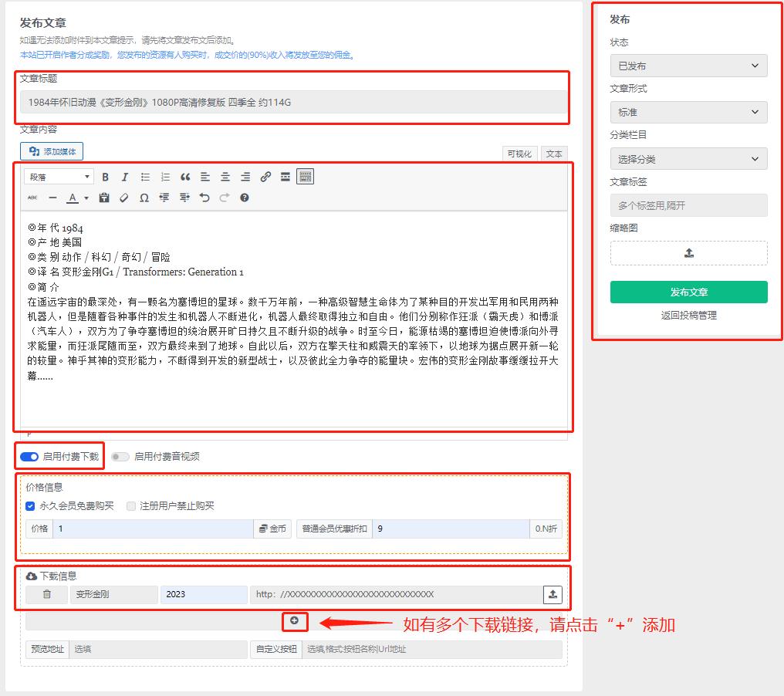Delete the 变形金刚 download row with trash icon
Screen dimensions: 784x696
[46, 594]
